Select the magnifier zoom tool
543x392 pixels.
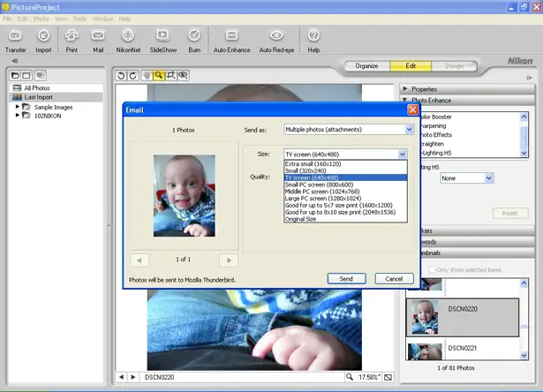click(159, 75)
